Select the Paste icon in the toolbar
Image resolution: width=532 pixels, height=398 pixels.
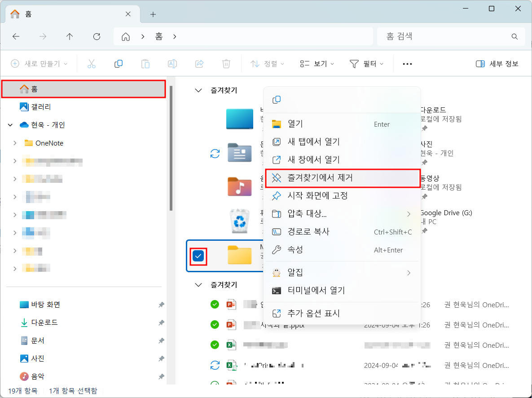145,63
